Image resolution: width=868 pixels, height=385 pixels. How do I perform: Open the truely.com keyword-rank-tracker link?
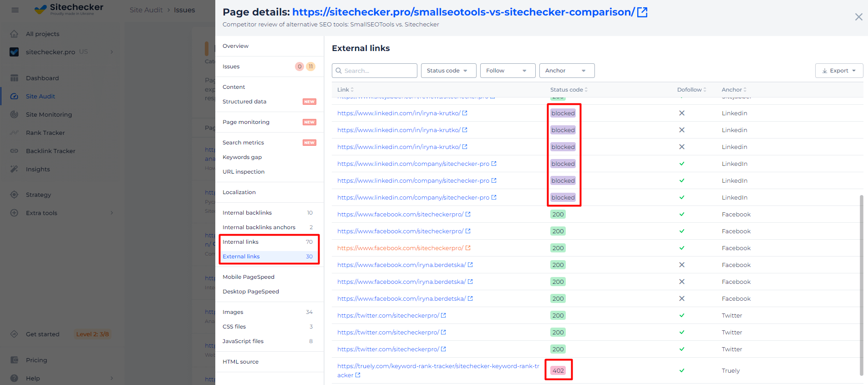pos(438,370)
